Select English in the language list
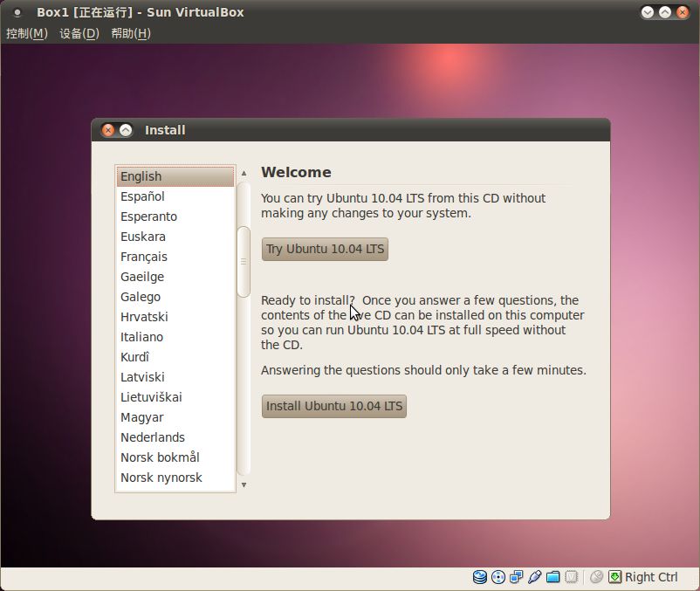The height and width of the screenshot is (591, 700). coord(175,176)
